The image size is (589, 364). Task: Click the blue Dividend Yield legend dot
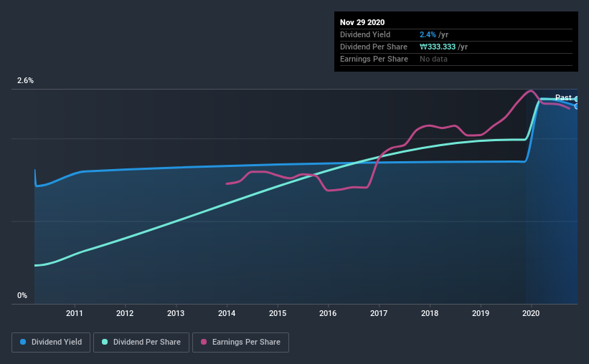(x=23, y=342)
